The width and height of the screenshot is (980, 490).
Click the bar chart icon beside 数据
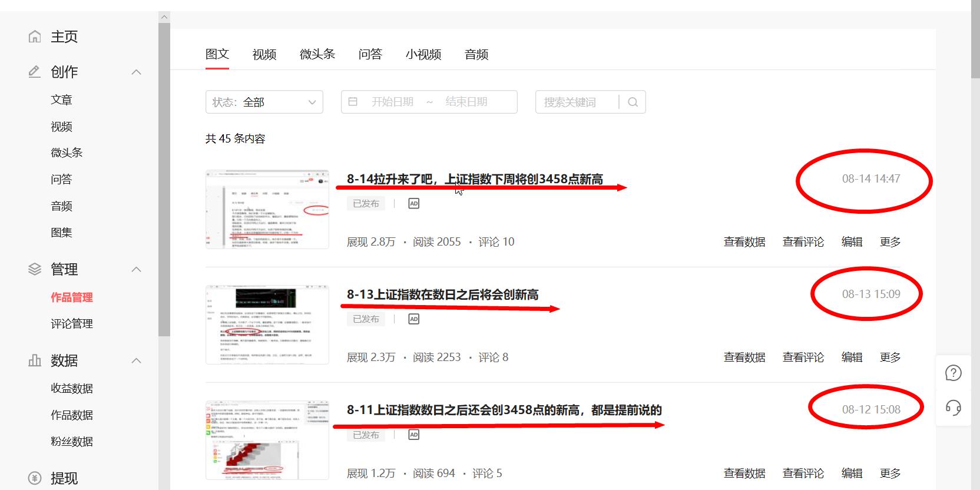(x=35, y=360)
